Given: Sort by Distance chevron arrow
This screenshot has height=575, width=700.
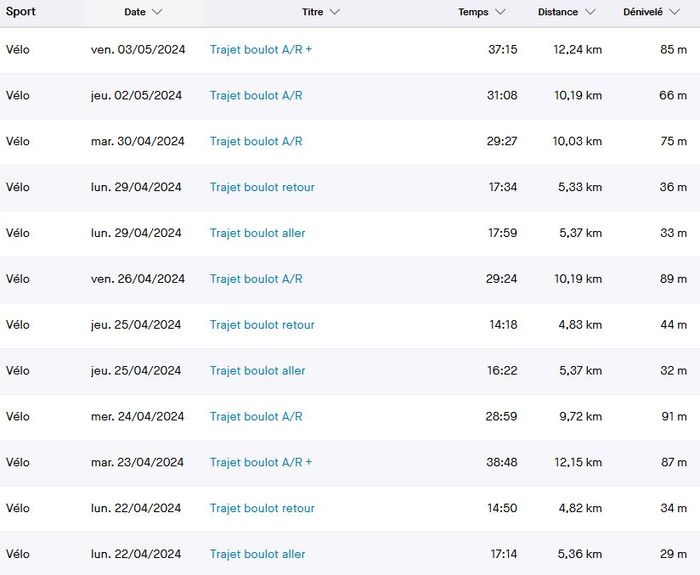Looking at the screenshot, I should click(x=590, y=12).
